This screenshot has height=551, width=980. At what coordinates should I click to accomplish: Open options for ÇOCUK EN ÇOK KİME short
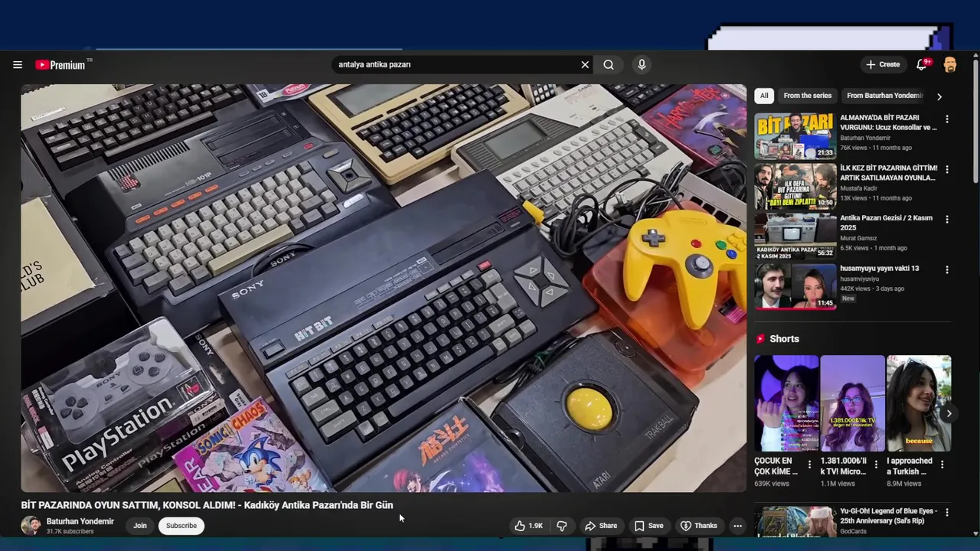point(809,465)
